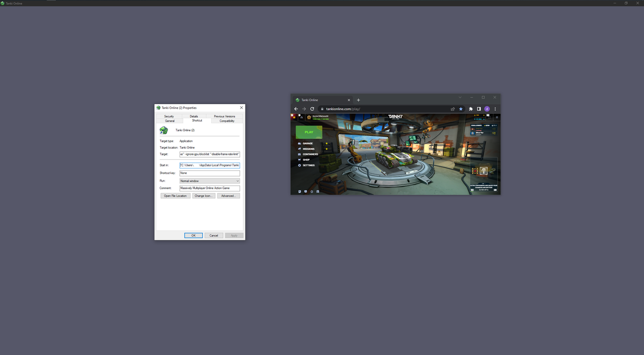Screen dimensions: 644x355
Task: Click the CHALLENGES panel header
Action: [x=484, y=125]
